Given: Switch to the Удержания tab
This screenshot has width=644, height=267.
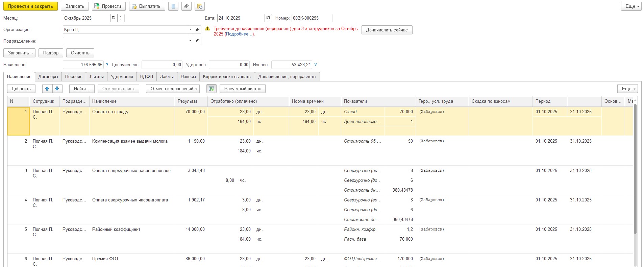Looking at the screenshot, I should pyautogui.click(x=122, y=77).
